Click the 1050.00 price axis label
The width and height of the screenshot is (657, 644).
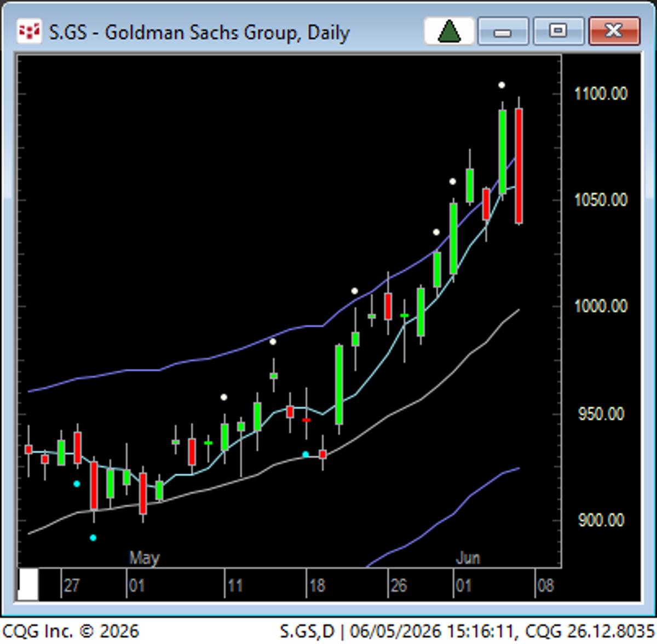click(601, 200)
